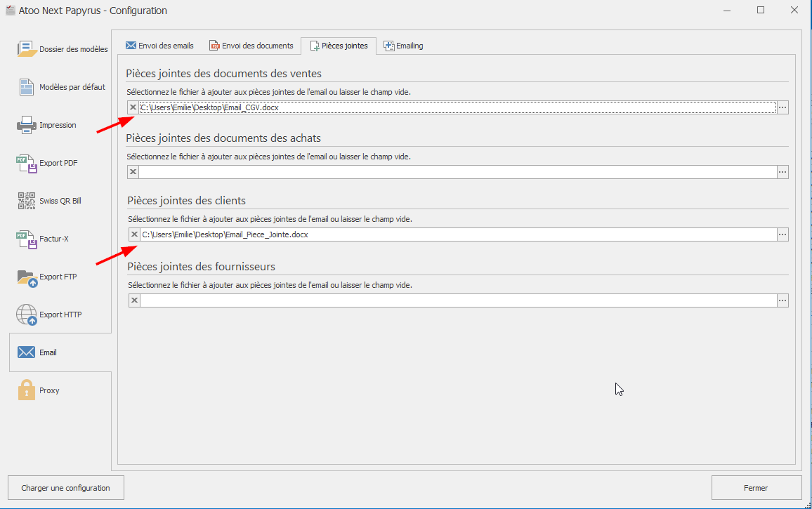
Task: Select the Proxy padlock section
Action: pyautogui.click(x=61, y=390)
